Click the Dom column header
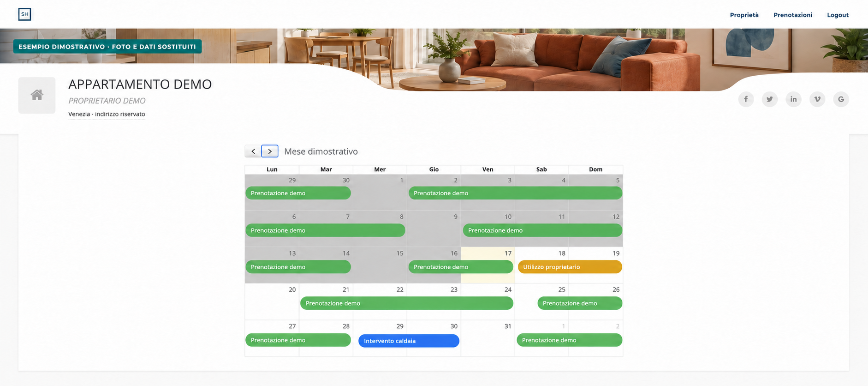 click(x=596, y=169)
